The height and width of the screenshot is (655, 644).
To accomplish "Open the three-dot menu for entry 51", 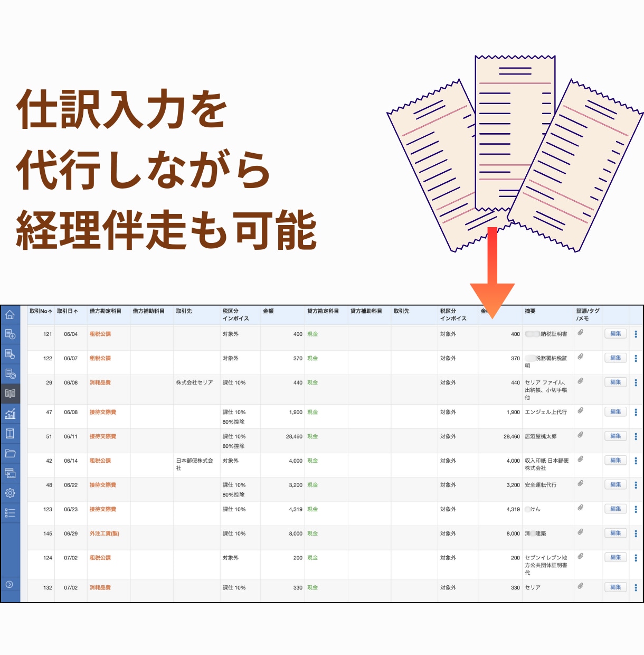I will [x=636, y=437].
